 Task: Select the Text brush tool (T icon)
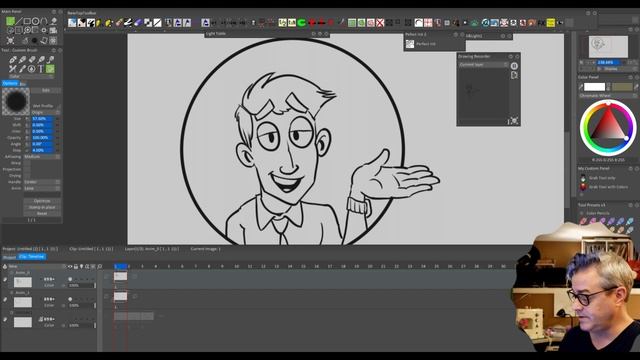41,69
